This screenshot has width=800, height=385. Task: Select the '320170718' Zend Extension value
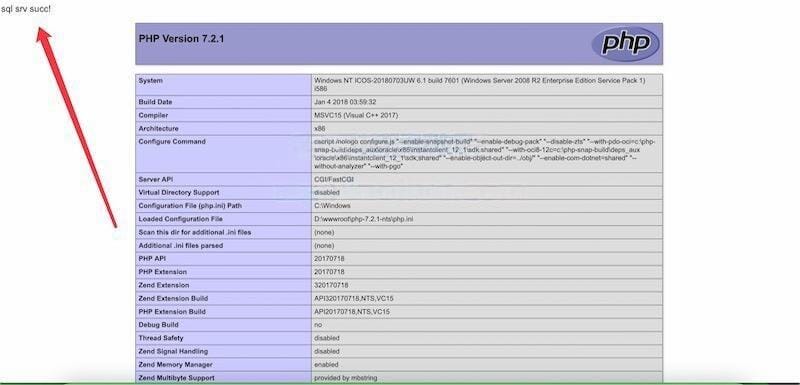(331, 285)
